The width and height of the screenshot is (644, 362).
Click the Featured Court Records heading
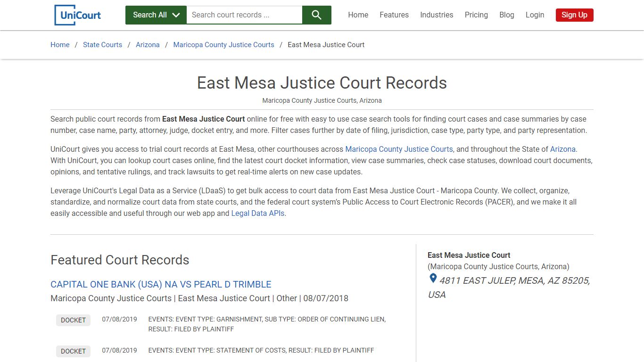120,260
